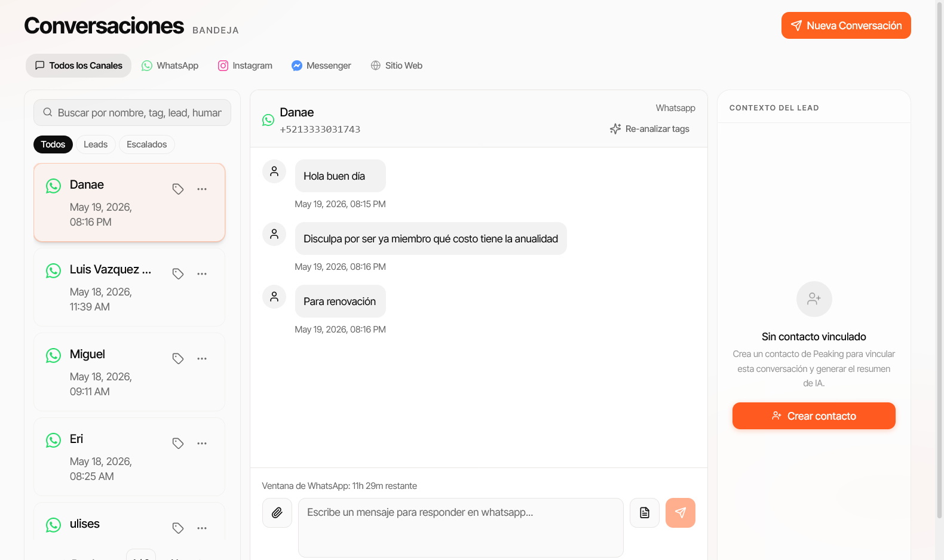Click the sparkle icon beside Re-analizar tags
The width and height of the screenshot is (944, 560).
(615, 129)
